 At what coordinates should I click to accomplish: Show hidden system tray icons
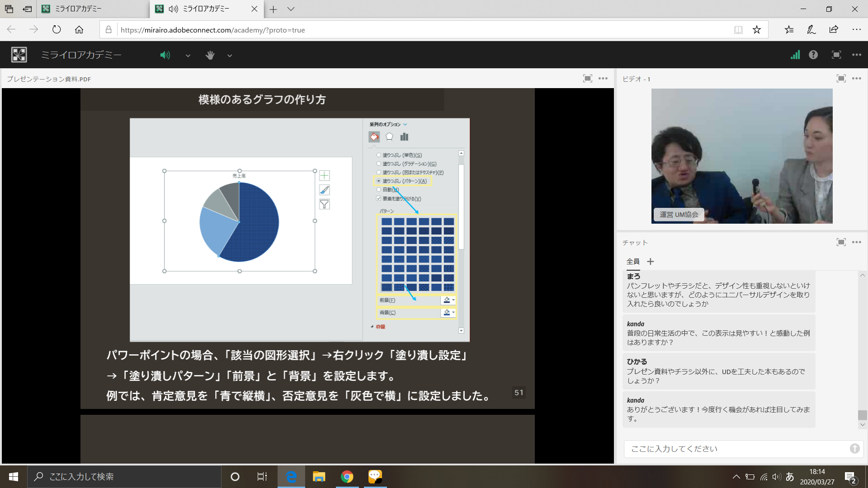pos(736,477)
